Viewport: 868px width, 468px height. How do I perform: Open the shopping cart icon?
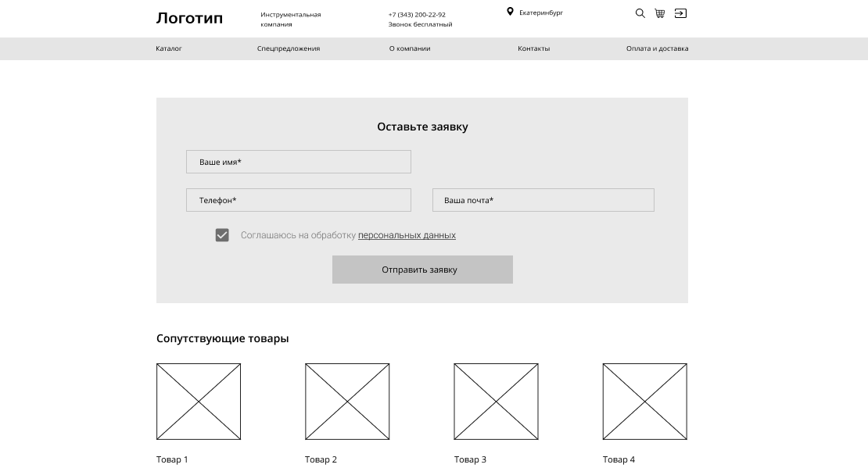[660, 13]
